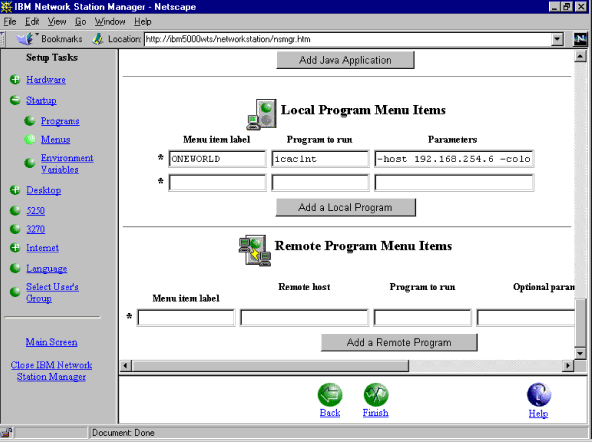The width and height of the screenshot is (592, 442).
Task: Click the Add a Remote Program button
Action: pyautogui.click(x=399, y=342)
